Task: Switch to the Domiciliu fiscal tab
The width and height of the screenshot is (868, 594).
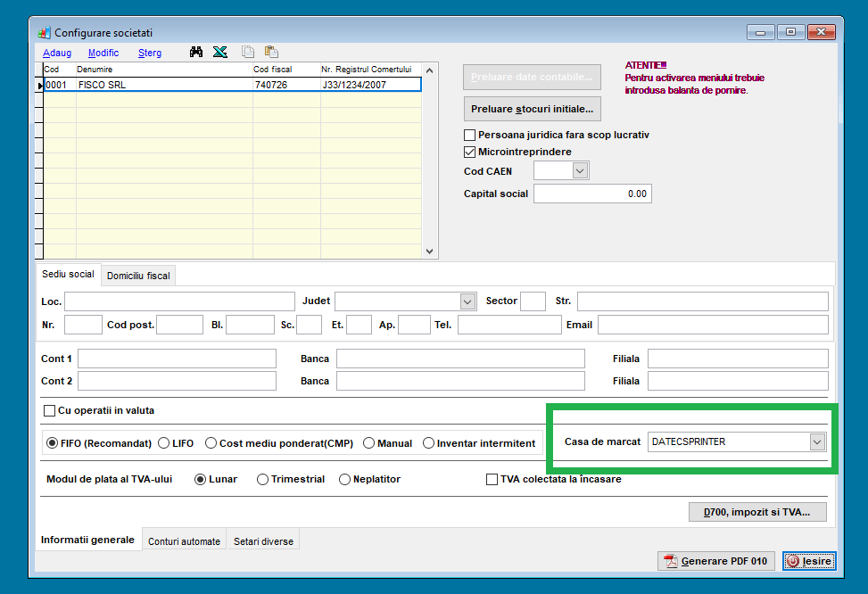Action: click(x=138, y=276)
